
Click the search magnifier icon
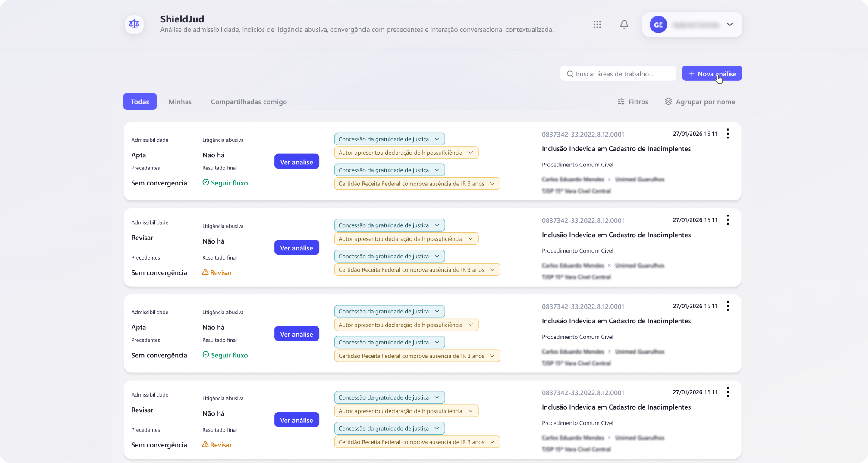(570, 74)
